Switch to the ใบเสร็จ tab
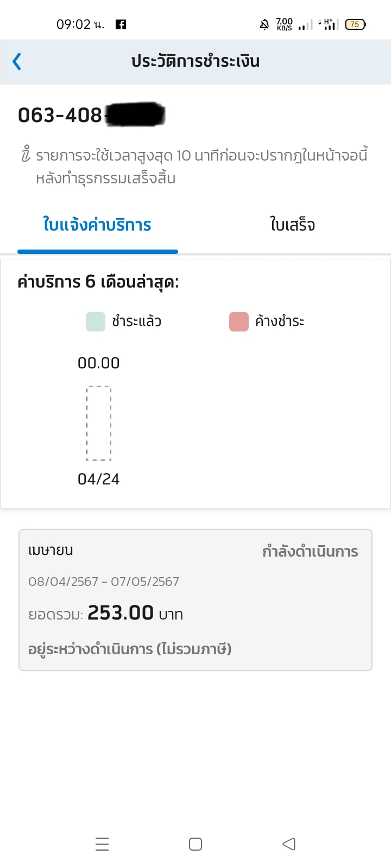This screenshot has height=868, width=391. [x=293, y=225]
